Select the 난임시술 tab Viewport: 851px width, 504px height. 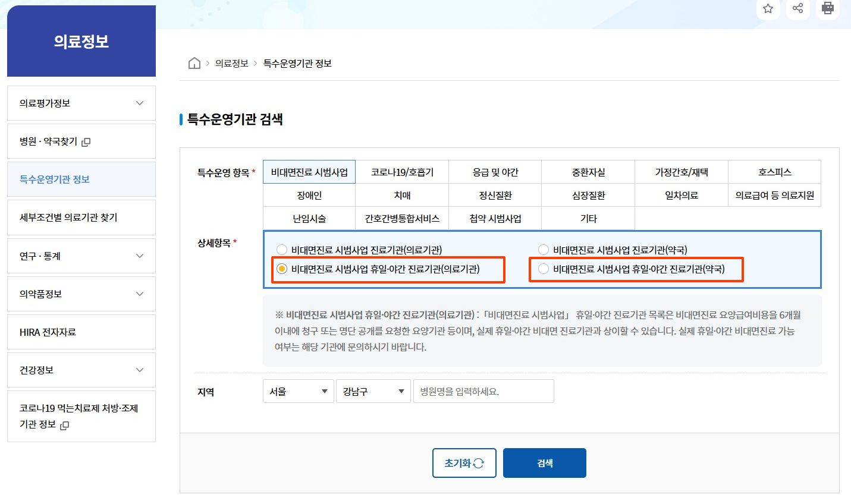pyautogui.click(x=309, y=218)
